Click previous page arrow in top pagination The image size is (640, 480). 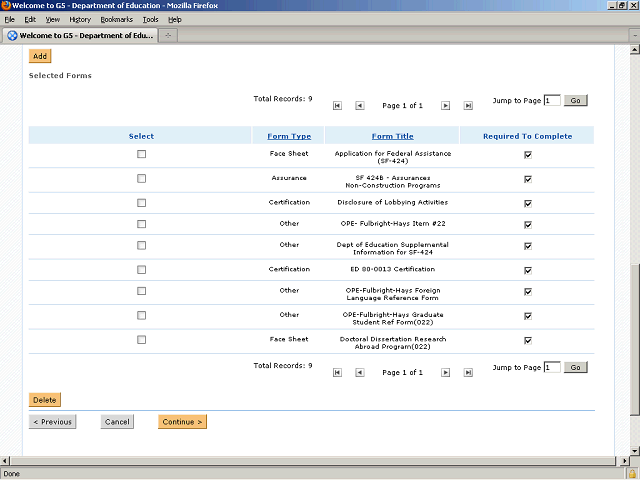(x=360, y=105)
